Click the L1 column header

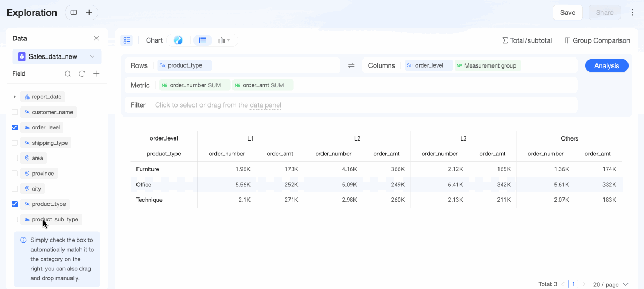tap(251, 138)
